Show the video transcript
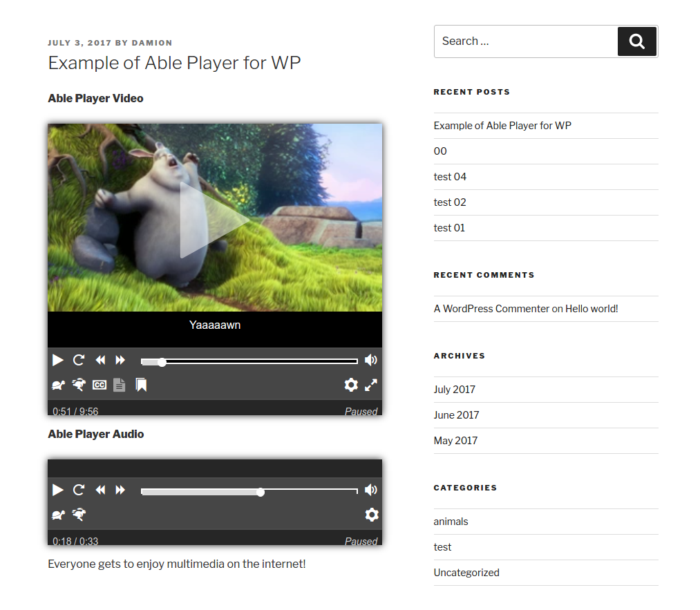 119,385
